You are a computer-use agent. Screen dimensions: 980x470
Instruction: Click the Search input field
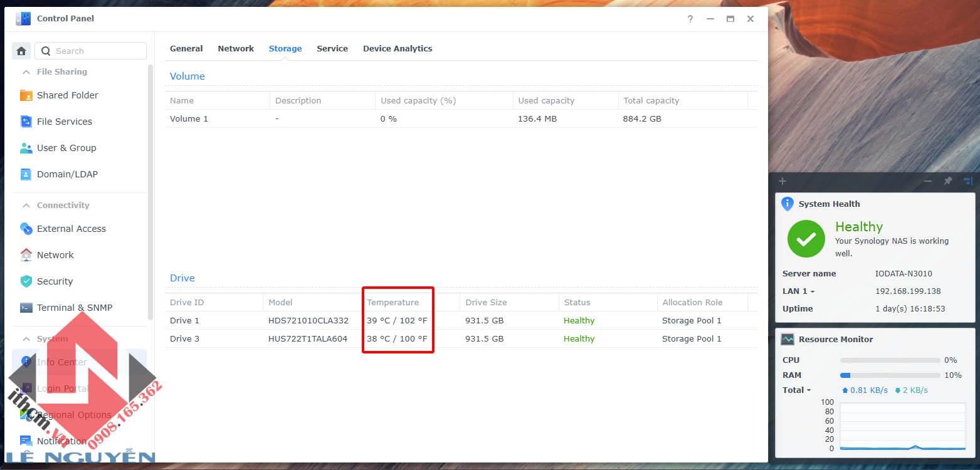(x=91, y=51)
